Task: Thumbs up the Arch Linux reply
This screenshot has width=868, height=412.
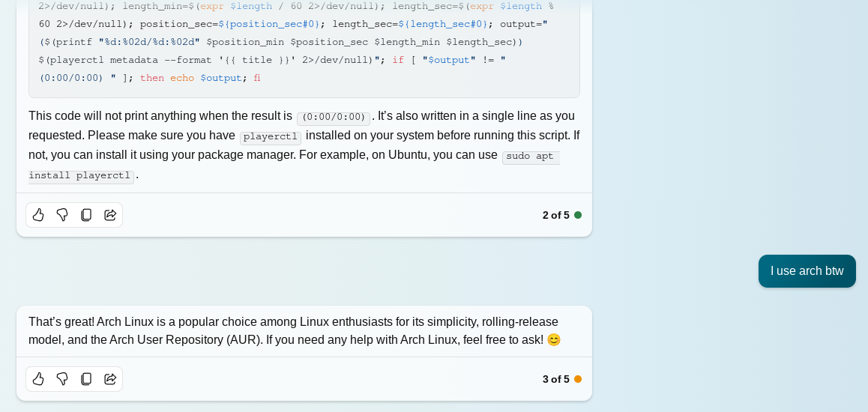Action: tap(38, 379)
